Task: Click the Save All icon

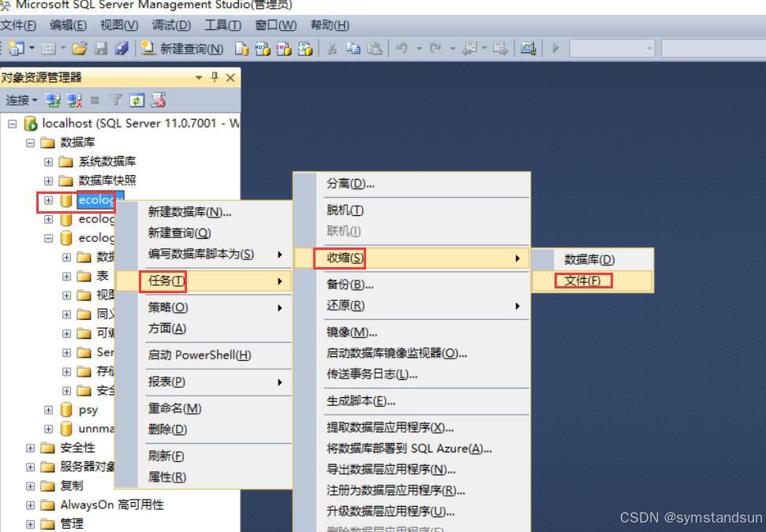Action: pos(121,48)
